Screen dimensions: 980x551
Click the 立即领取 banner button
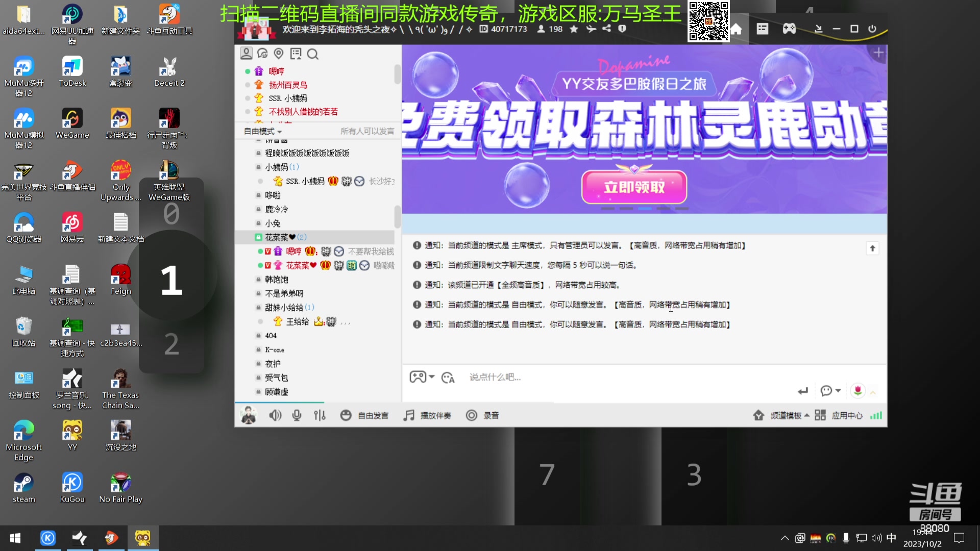[634, 187]
